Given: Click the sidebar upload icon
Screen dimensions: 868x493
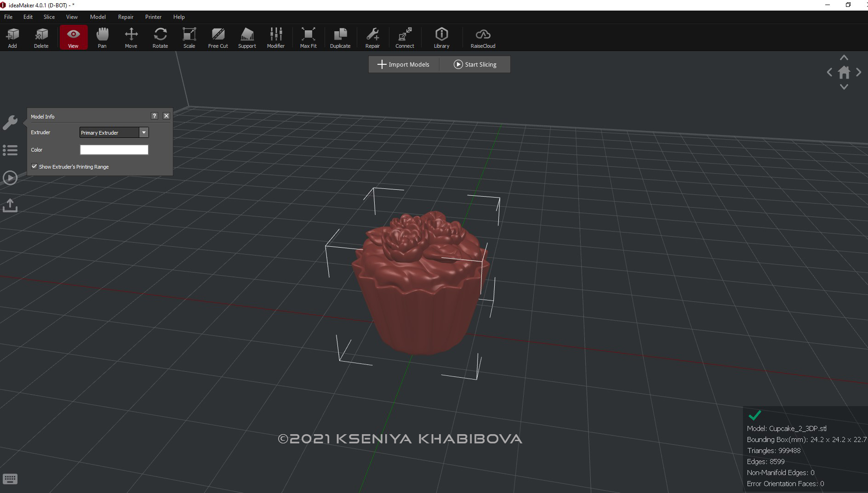Looking at the screenshot, I should coord(10,205).
